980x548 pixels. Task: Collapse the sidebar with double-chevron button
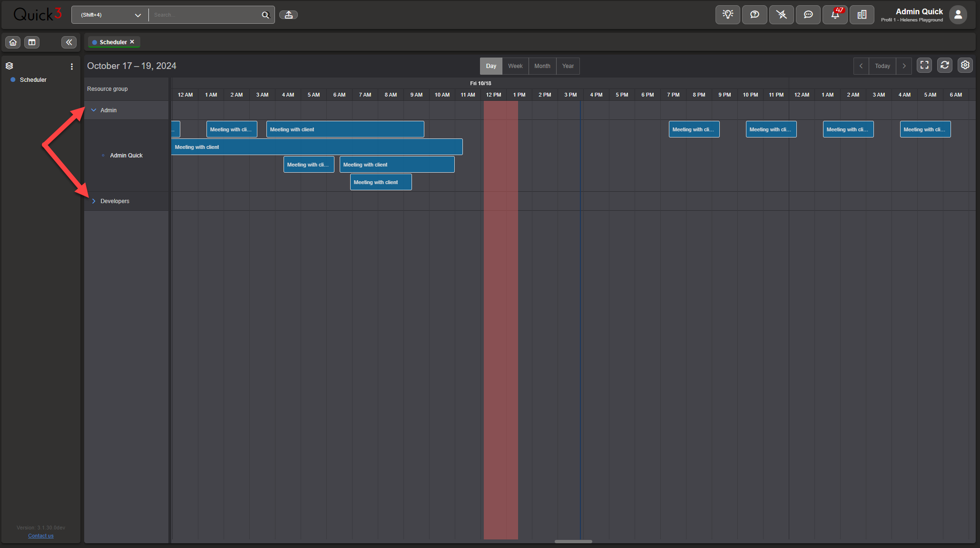click(x=69, y=42)
